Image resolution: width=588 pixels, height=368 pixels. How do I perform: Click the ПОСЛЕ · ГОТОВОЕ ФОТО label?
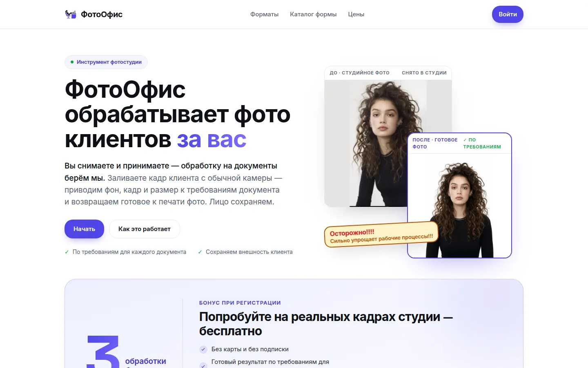coord(435,143)
